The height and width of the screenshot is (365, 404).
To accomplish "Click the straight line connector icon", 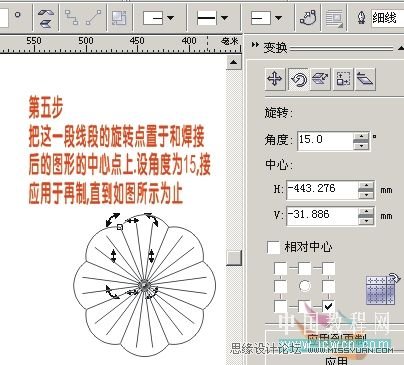I will click(94, 17).
